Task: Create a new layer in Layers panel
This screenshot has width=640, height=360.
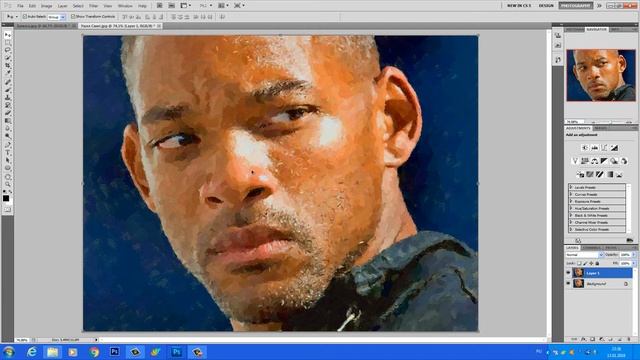Action: point(620,339)
